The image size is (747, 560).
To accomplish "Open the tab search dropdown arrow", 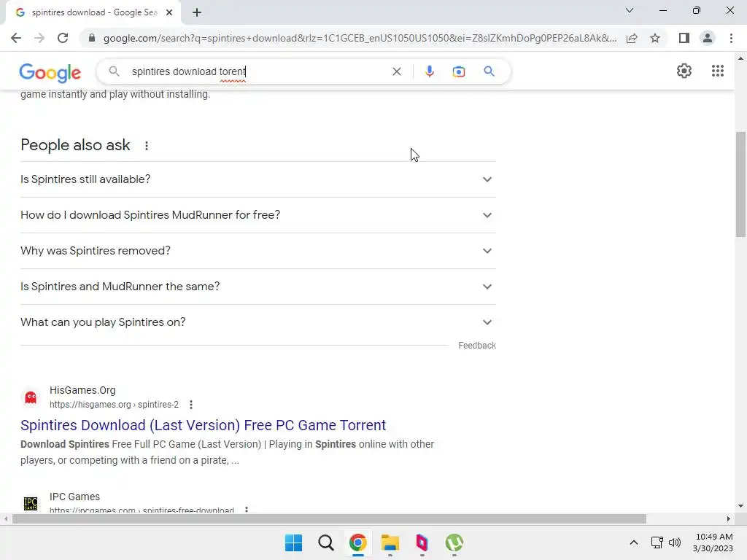I will tap(630, 10).
